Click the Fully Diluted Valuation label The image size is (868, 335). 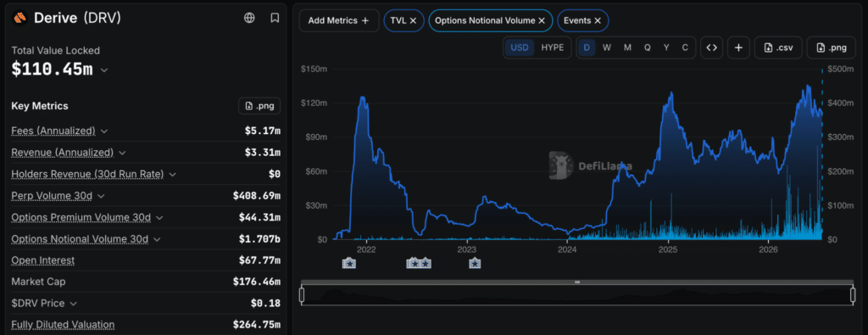63,325
